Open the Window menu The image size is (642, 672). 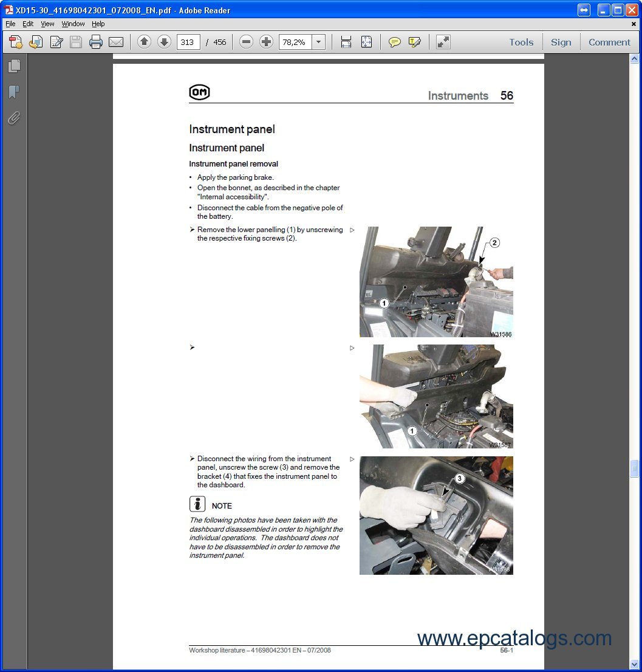tap(73, 24)
